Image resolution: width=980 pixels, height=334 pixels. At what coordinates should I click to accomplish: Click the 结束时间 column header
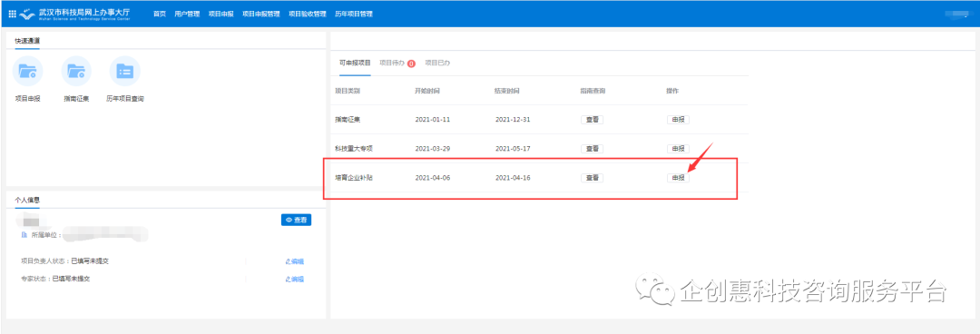coord(507,92)
